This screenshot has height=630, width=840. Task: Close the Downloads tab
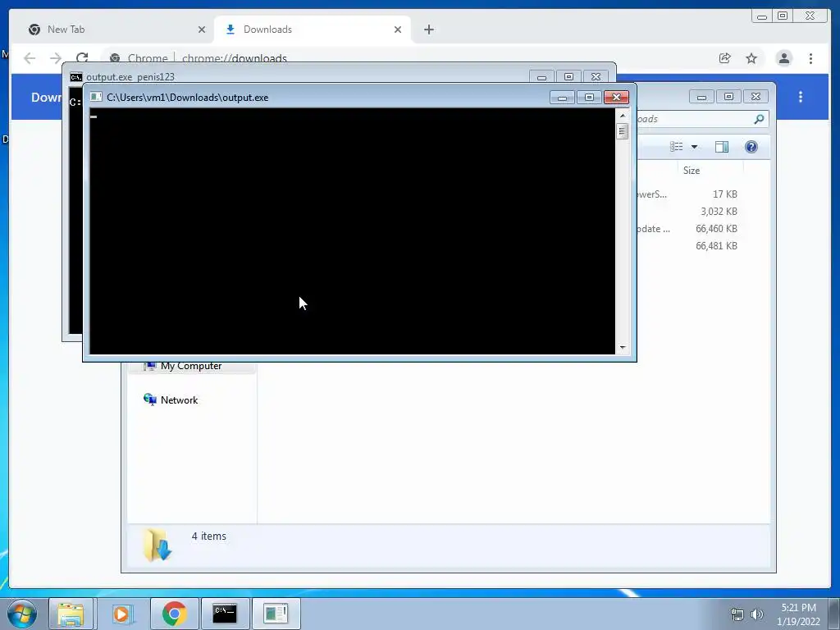click(398, 30)
